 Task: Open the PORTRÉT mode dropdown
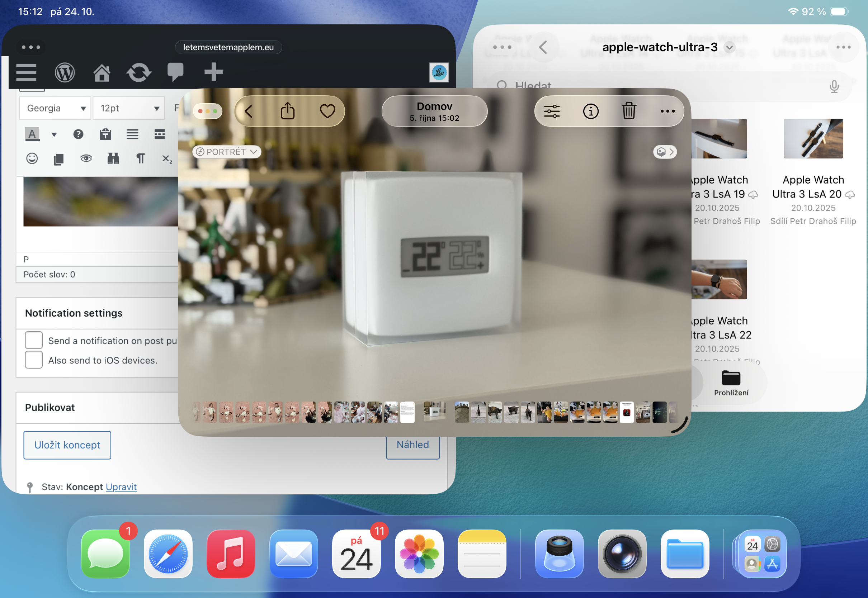pyautogui.click(x=227, y=152)
